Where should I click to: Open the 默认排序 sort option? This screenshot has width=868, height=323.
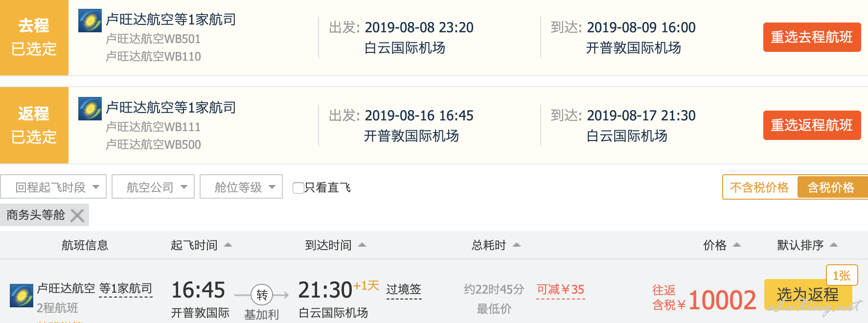(x=807, y=245)
